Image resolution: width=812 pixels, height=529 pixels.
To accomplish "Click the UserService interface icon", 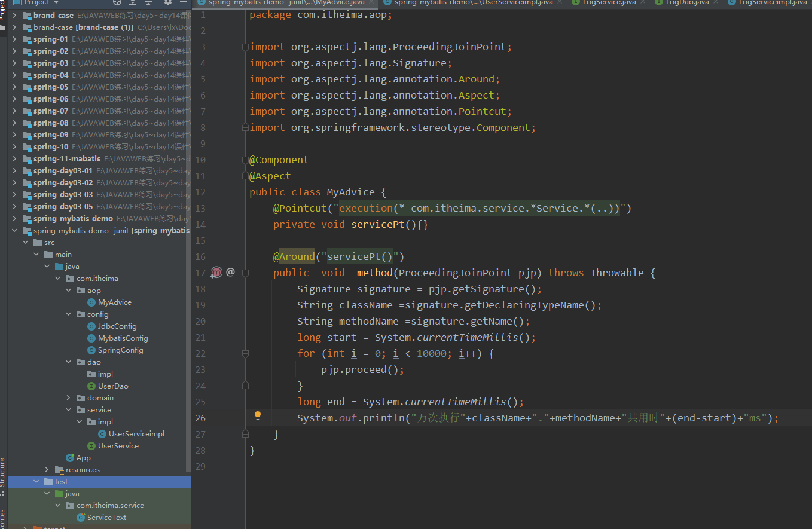I will pos(91,446).
